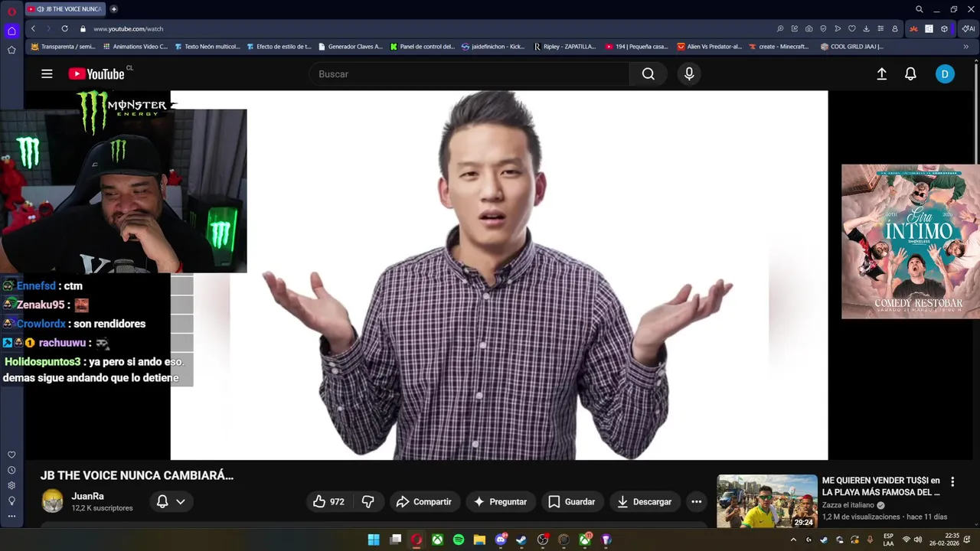Image resolution: width=980 pixels, height=551 pixels.
Task: Go to the YouTube home logo
Action: 96,74
